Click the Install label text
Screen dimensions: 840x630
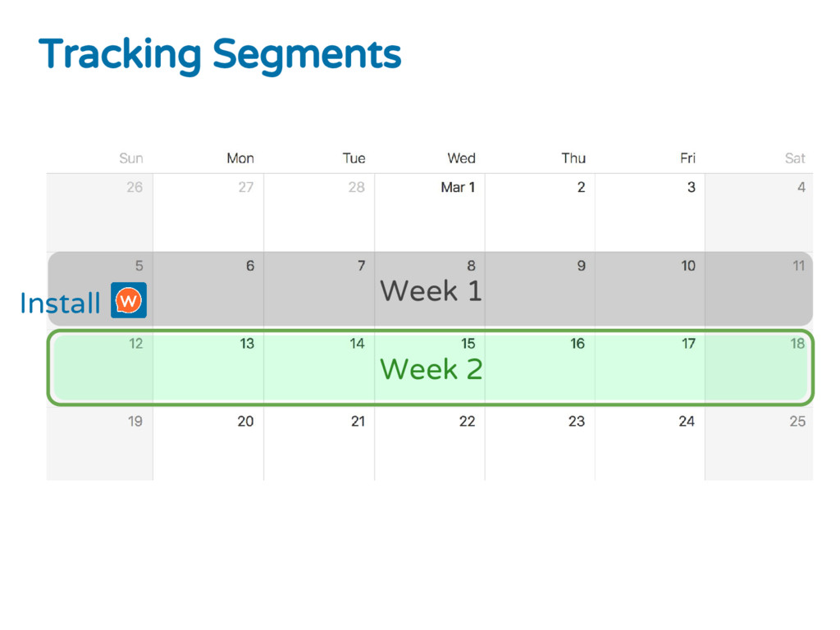coord(60,303)
